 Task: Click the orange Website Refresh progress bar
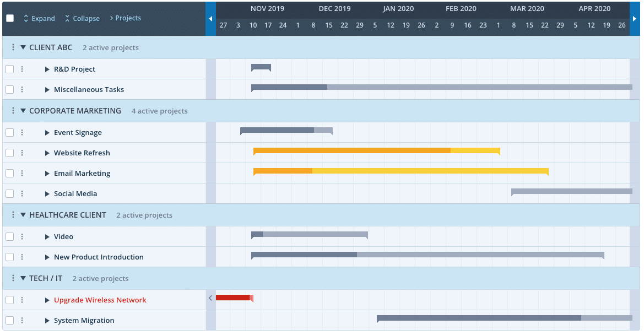353,150
